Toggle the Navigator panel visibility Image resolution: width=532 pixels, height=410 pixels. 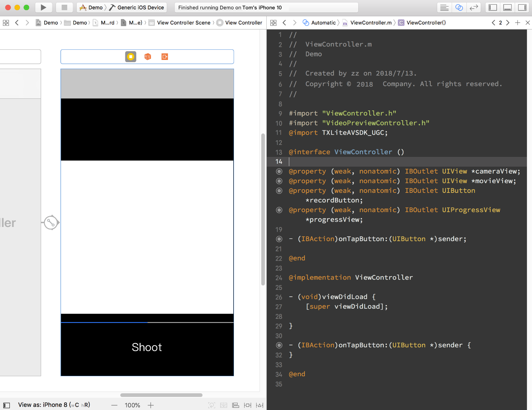tap(493, 7)
